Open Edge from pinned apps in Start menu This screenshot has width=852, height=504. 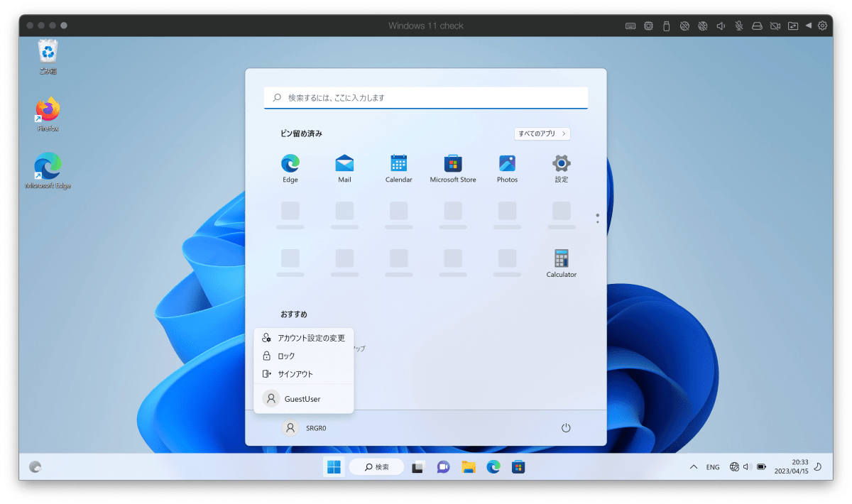point(290,169)
